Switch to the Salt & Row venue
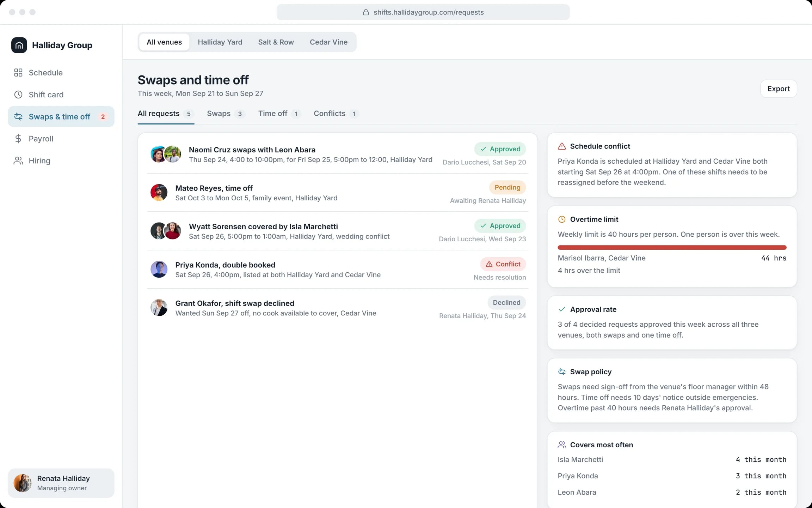812x508 pixels. coord(276,42)
